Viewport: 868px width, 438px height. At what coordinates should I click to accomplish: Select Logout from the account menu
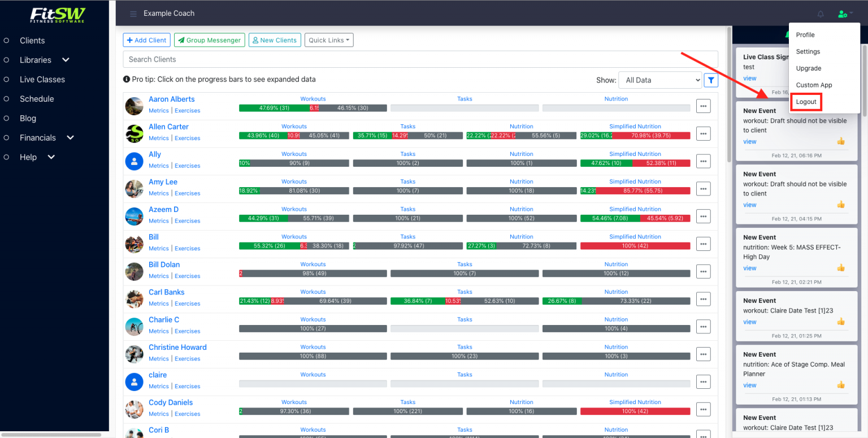(x=806, y=102)
